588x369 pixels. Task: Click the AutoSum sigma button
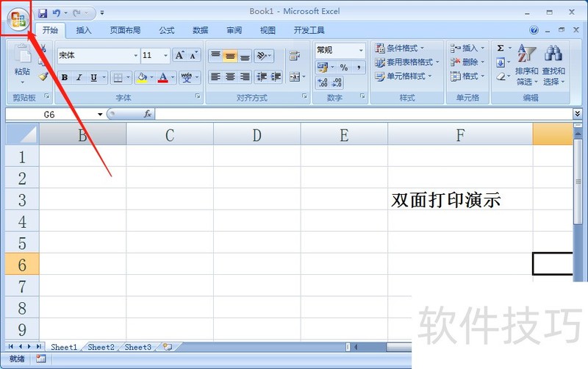[x=501, y=48]
